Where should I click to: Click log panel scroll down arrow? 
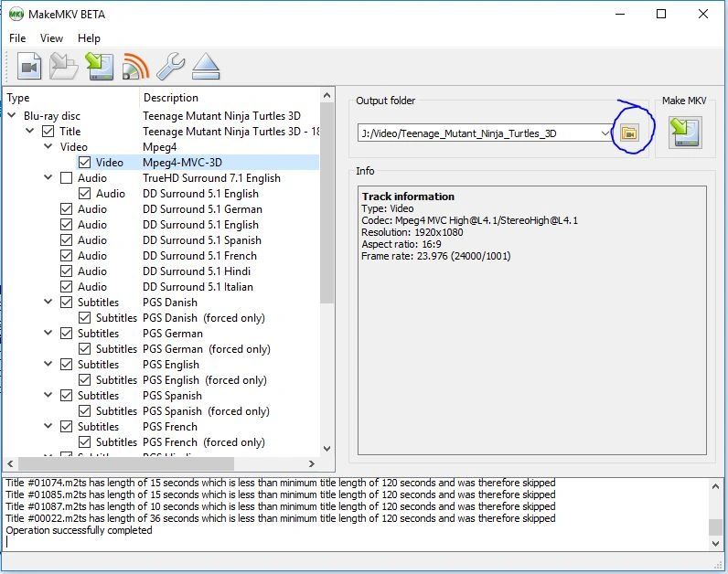click(715, 543)
